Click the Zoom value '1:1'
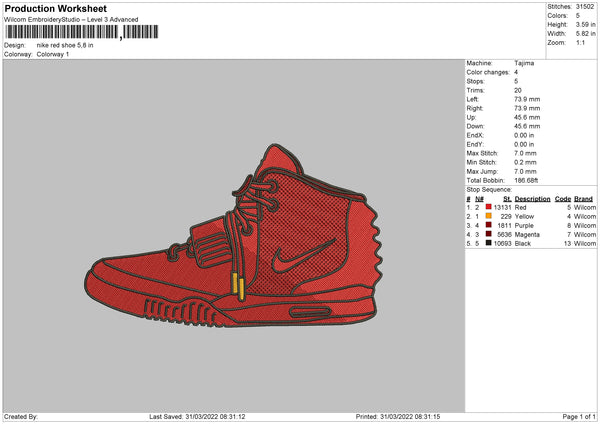 (x=580, y=43)
